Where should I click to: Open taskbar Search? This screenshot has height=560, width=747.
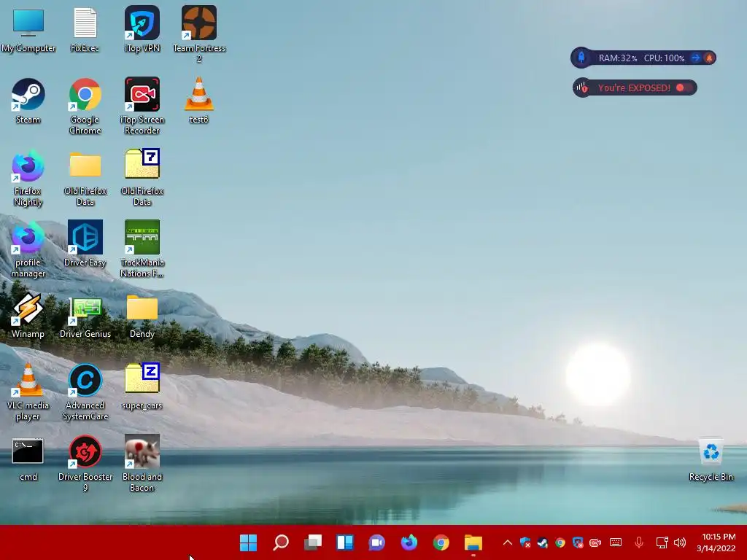pos(281,542)
